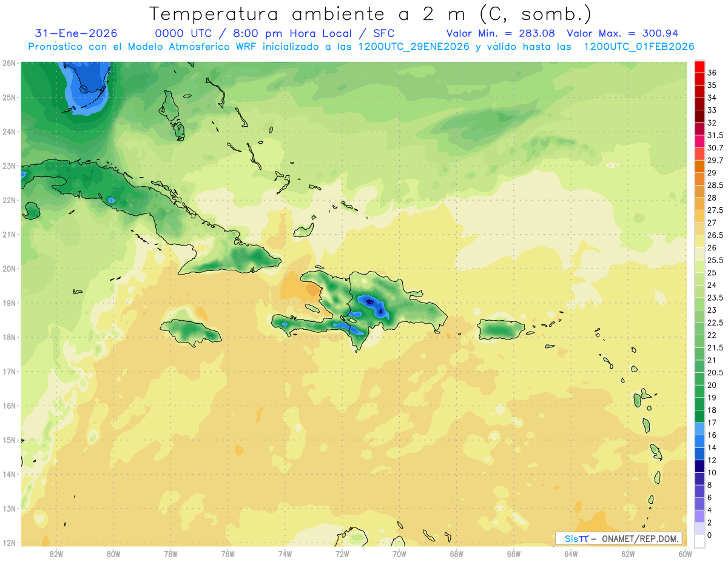Click the 72W longitude axis label
Viewport: 728px width, 562px height.
pos(342,554)
